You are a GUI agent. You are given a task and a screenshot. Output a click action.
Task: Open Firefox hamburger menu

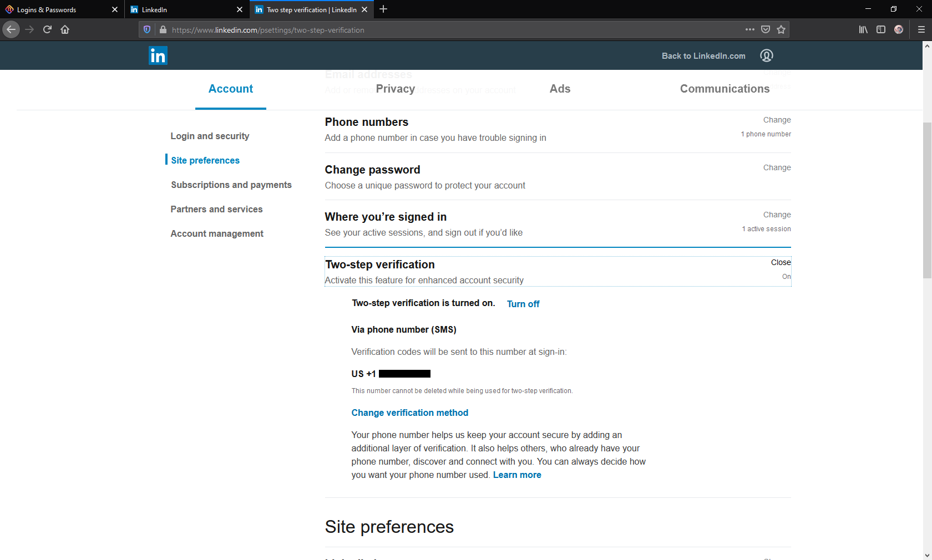coord(921,29)
